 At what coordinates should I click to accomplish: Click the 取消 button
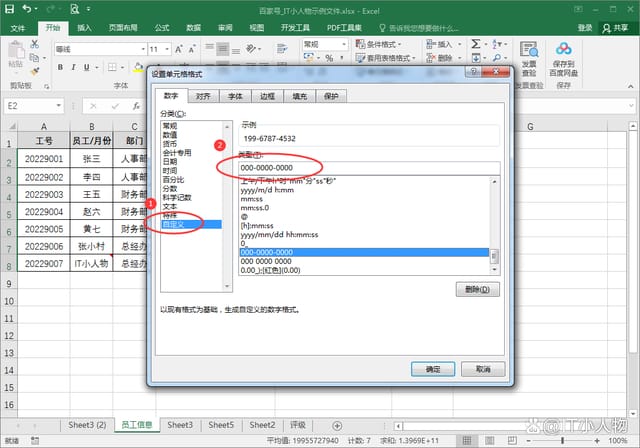tap(482, 369)
